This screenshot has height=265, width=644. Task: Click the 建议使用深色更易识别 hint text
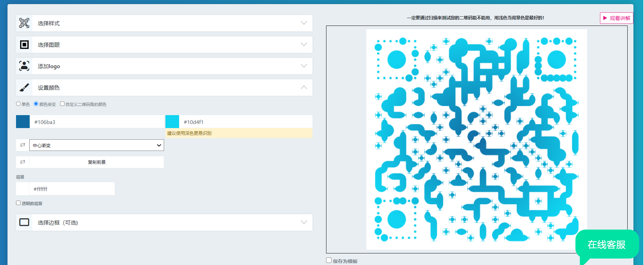pos(189,133)
